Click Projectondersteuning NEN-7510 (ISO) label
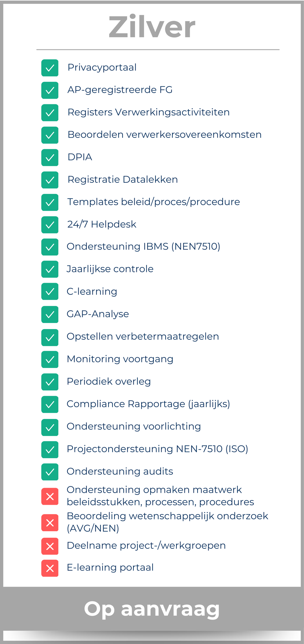The image size is (304, 644). (x=157, y=449)
